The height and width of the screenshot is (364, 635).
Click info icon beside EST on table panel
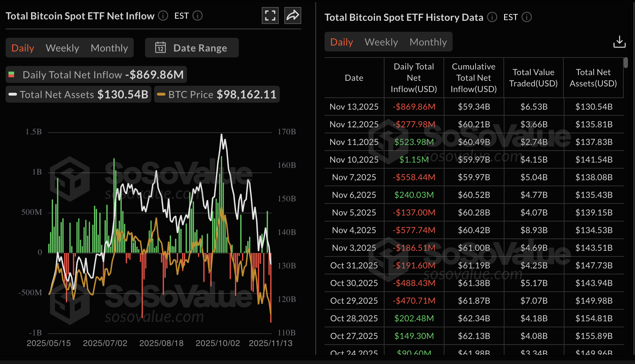pos(527,17)
